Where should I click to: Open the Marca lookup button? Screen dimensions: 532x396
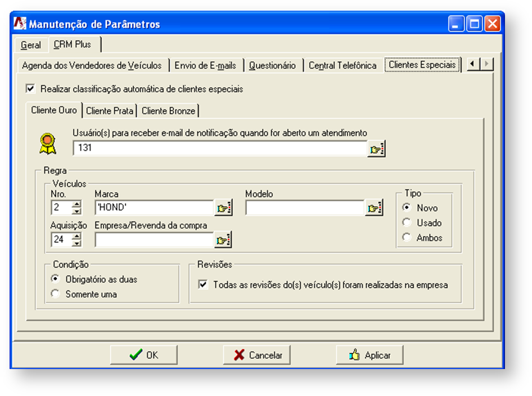point(223,208)
